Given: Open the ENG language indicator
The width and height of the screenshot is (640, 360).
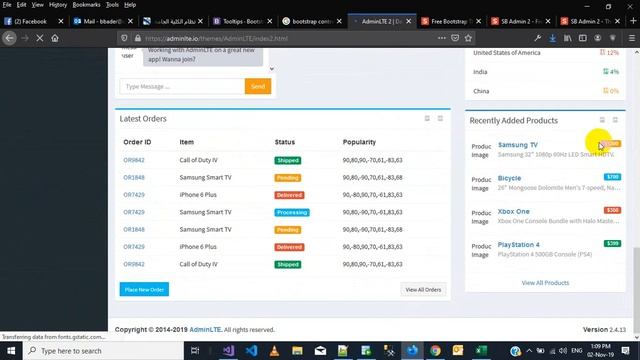Looking at the screenshot, I should tap(577, 351).
